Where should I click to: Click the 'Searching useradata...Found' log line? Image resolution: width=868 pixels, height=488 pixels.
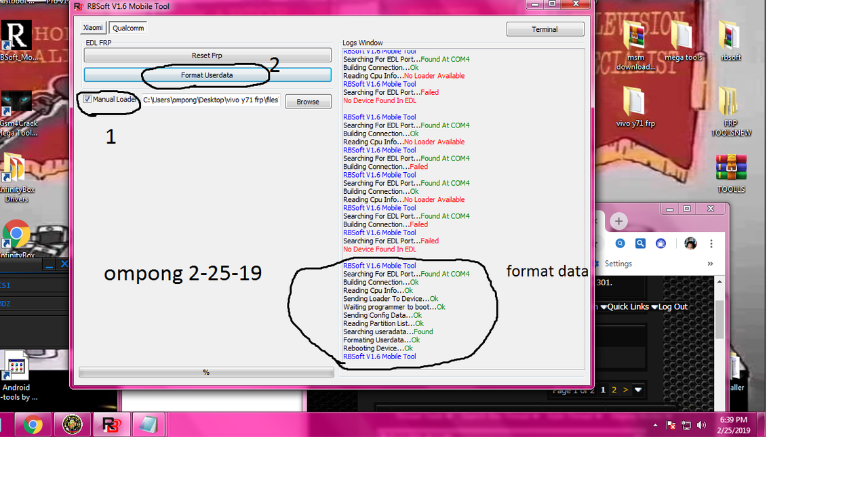pyautogui.click(x=388, y=332)
